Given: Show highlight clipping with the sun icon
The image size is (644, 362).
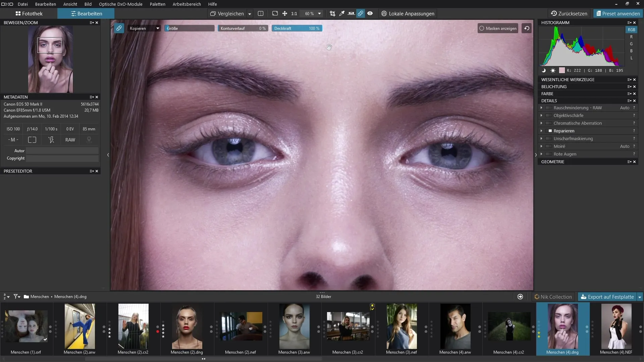Looking at the screenshot, I should coord(553,70).
